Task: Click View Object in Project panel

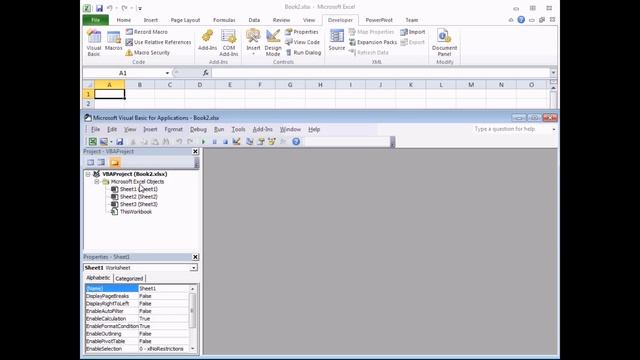Action: pos(101,162)
